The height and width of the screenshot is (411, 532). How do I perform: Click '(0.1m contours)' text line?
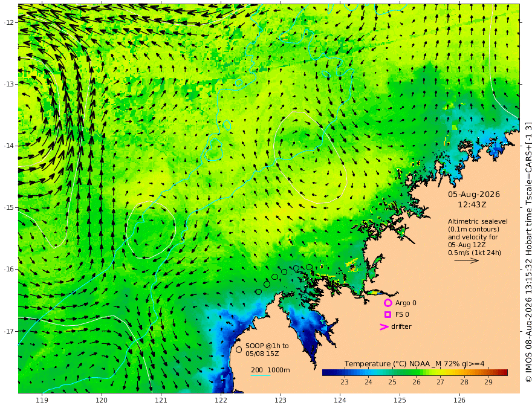[473, 229]
